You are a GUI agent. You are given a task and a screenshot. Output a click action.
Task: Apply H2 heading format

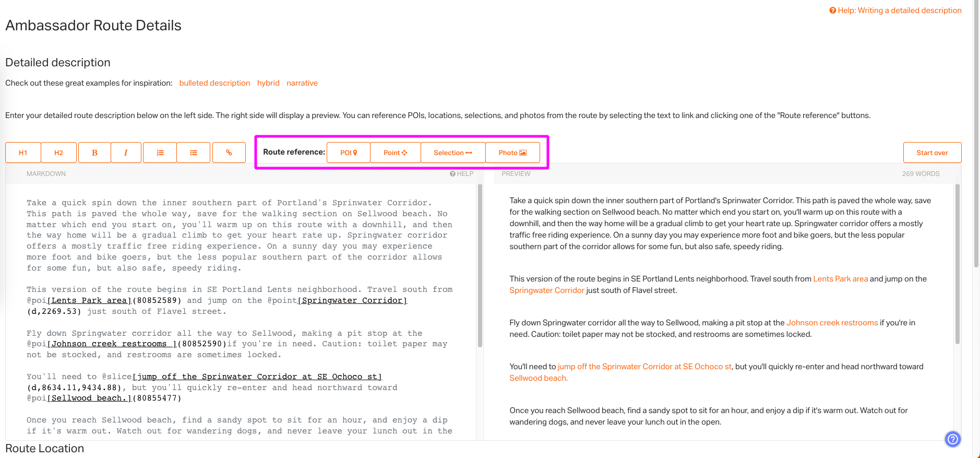(58, 152)
